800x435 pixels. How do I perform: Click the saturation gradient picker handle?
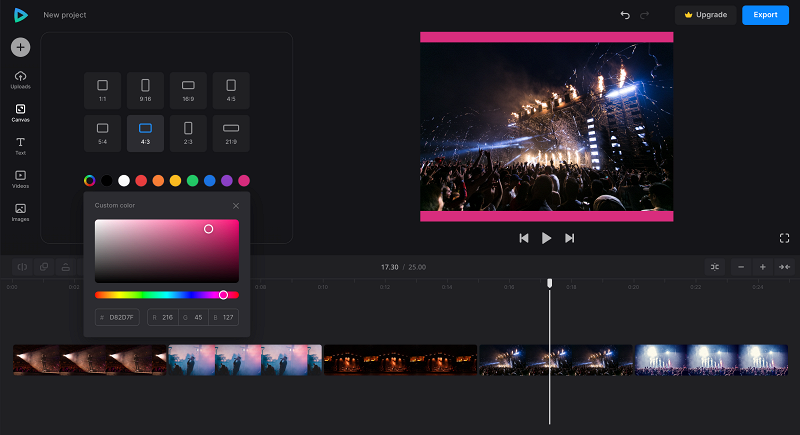tap(209, 229)
